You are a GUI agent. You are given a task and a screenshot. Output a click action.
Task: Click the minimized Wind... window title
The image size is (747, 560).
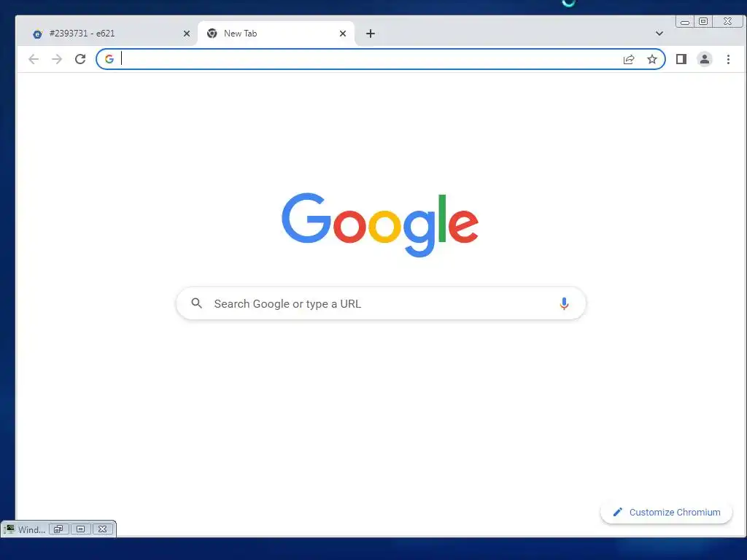31,529
